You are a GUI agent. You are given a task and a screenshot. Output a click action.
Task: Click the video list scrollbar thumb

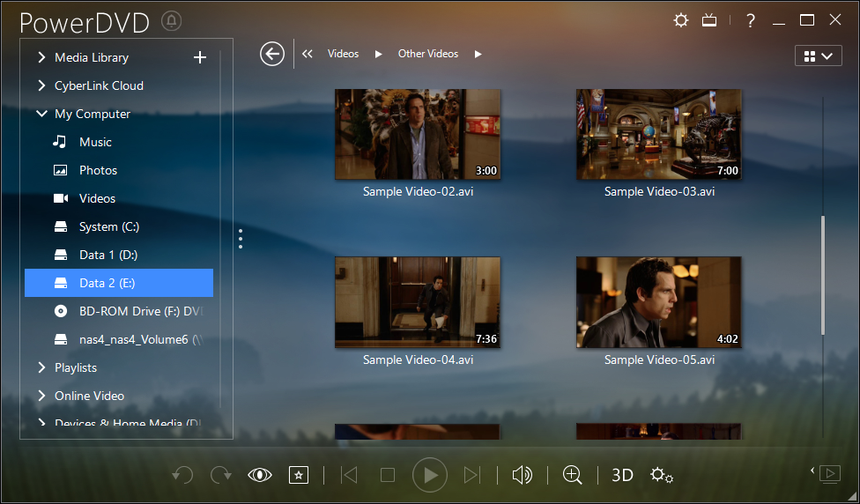(823, 275)
